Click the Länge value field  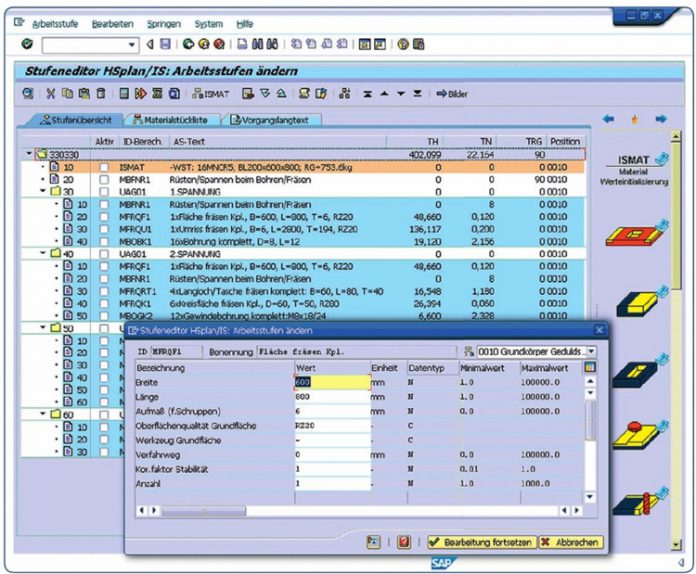click(x=332, y=397)
